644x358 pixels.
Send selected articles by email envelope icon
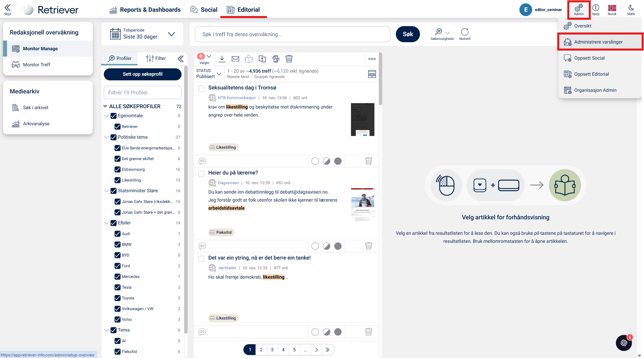(x=235, y=59)
